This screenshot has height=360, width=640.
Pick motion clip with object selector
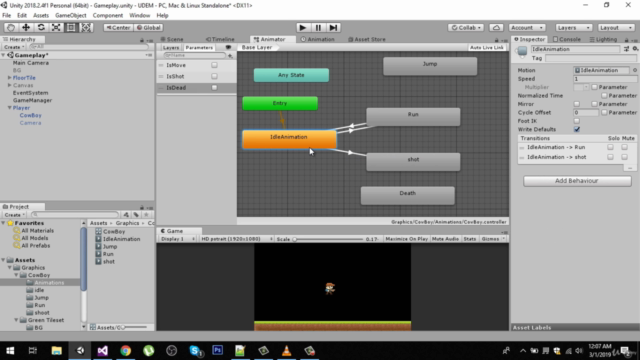(635, 70)
